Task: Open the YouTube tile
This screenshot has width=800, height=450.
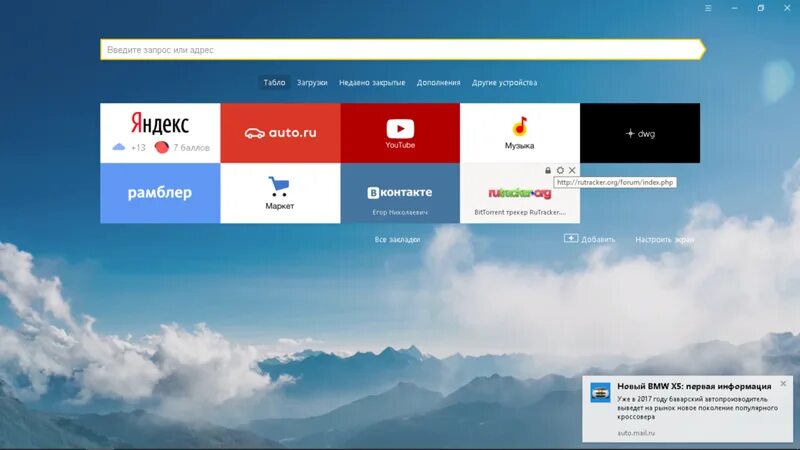Action: (400, 133)
